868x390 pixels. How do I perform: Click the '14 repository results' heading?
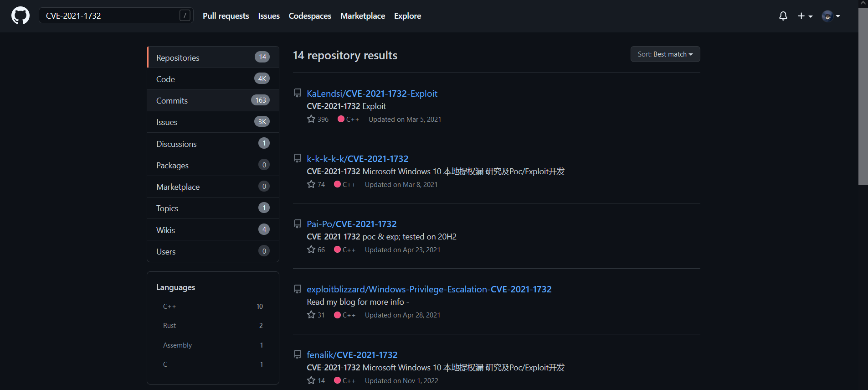(x=345, y=55)
